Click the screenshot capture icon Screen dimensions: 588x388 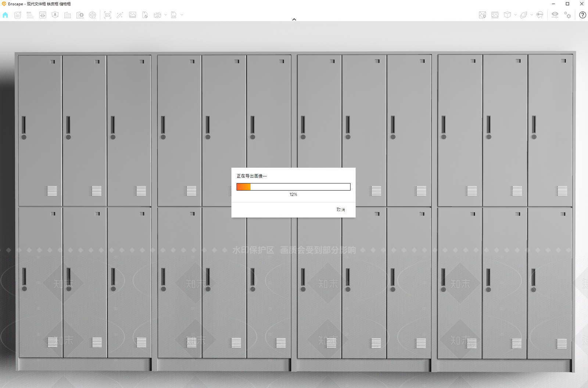tap(108, 15)
